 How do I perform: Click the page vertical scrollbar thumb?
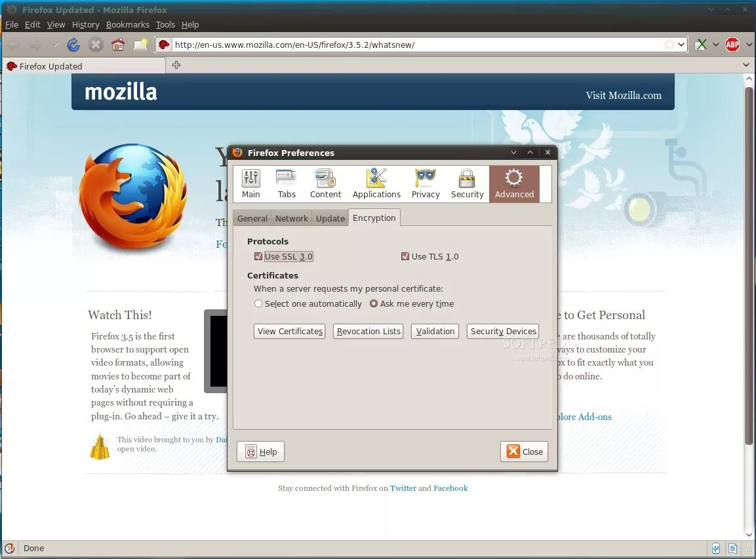tap(749, 265)
